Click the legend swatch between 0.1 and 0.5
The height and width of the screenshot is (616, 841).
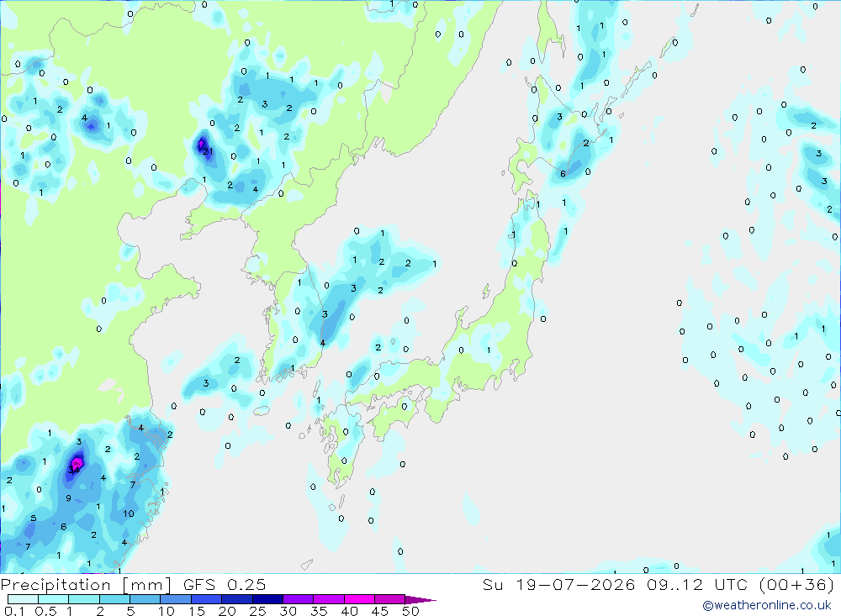[23, 599]
